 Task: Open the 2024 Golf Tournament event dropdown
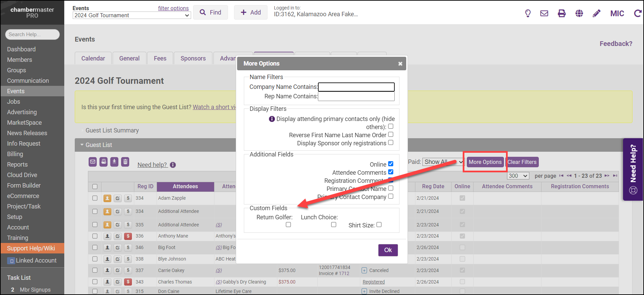pos(132,16)
